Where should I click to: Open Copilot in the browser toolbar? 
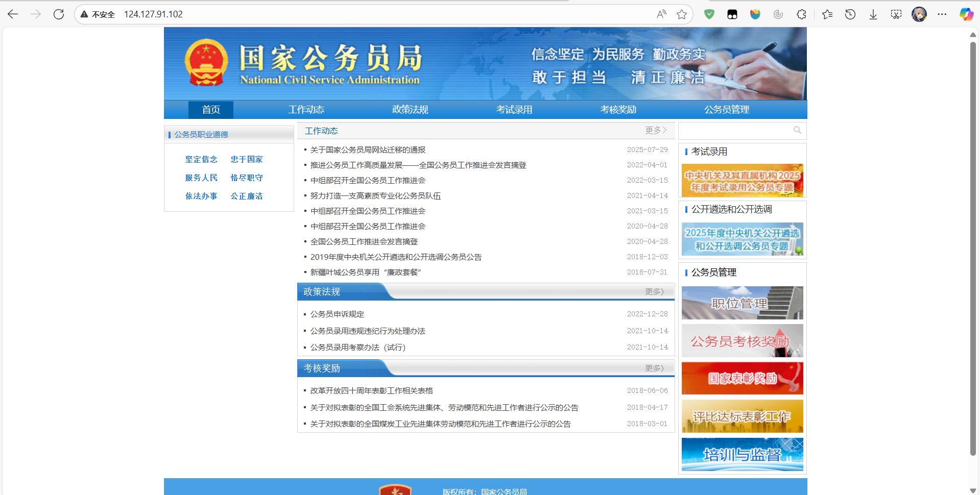tap(966, 14)
